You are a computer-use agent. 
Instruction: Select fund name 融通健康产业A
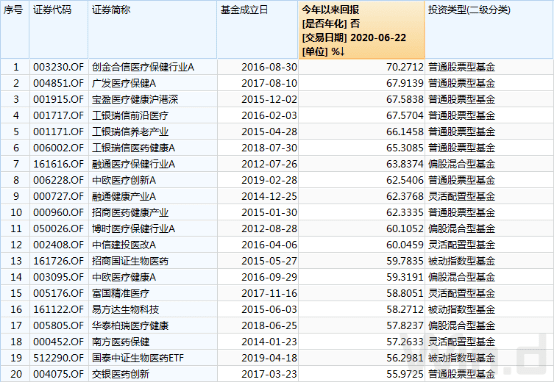pyautogui.click(x=124, y=196)
